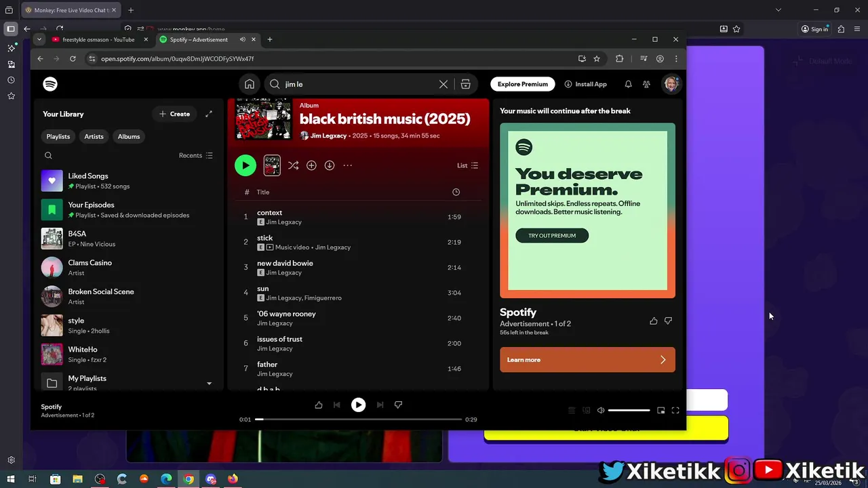Image resolution: width=868 pixels, height=488 pixels.
Task: Open the notifications bell in Spotify
Action: point(628,84)
